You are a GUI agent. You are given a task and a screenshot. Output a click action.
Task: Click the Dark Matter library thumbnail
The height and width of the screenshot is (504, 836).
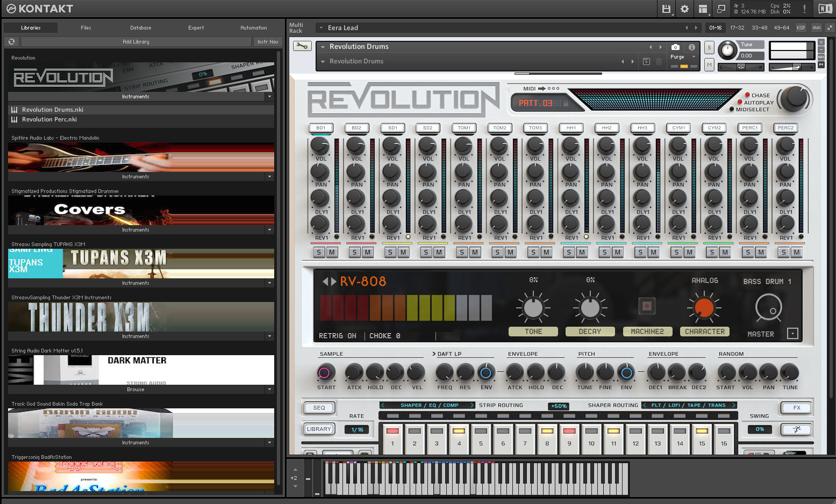pos(141,370)
